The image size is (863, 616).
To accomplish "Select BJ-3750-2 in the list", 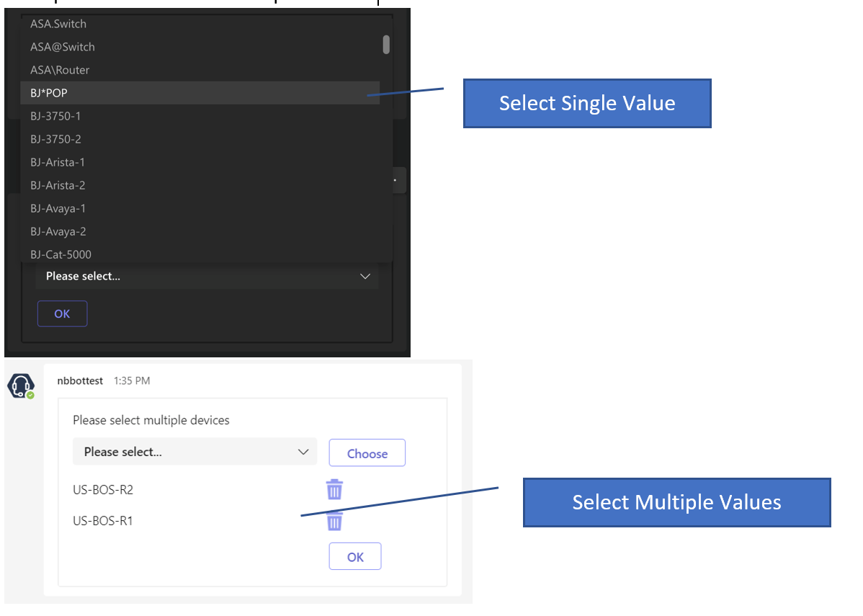I will pos(55,139).
